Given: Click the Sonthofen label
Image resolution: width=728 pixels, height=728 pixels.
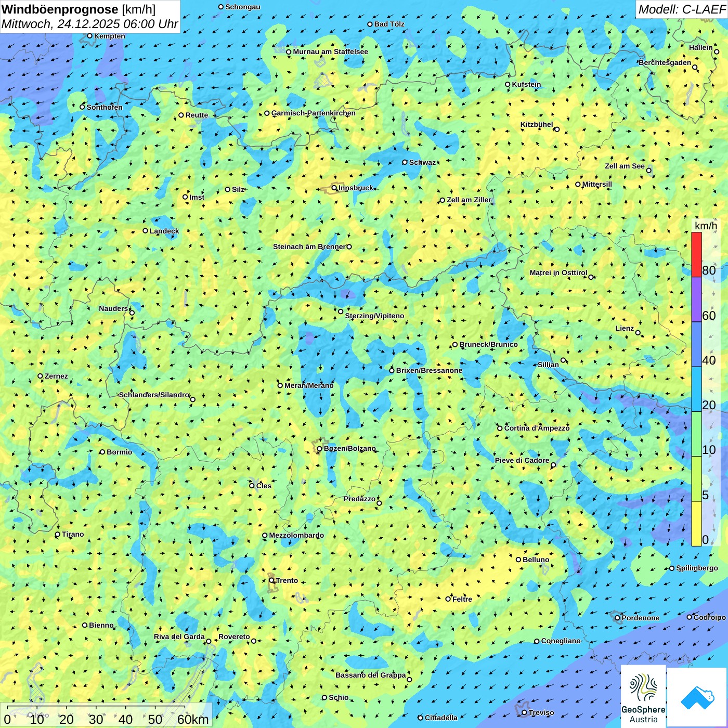Looking at the screenshot, I should [x=105, y=107].
